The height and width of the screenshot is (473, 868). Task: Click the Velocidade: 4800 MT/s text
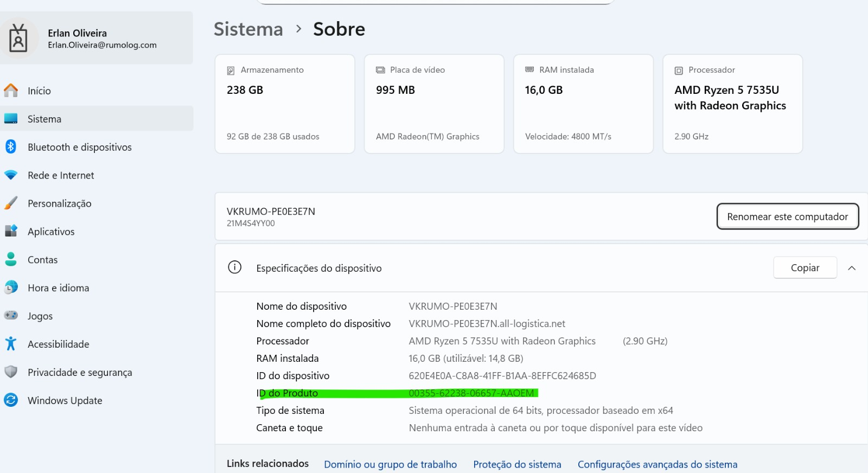pyautogui.click(x=568, y=137)
